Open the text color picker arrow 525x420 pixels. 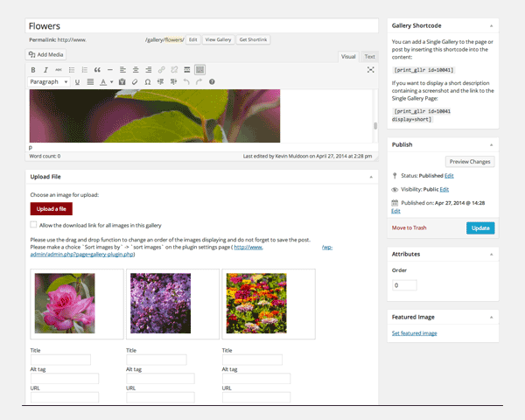click(x=111, y=81)
